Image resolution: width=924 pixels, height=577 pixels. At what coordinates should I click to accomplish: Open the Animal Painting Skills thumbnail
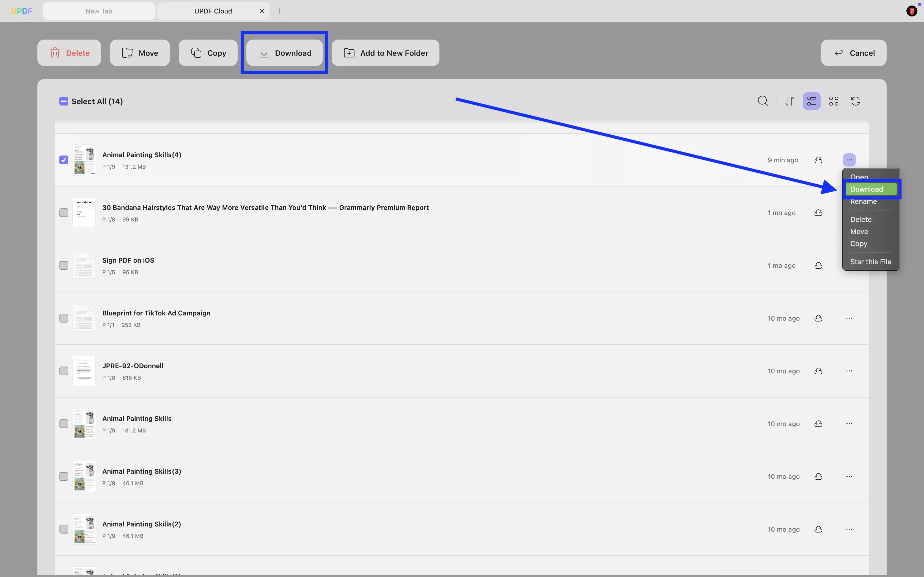pos(84,424)
